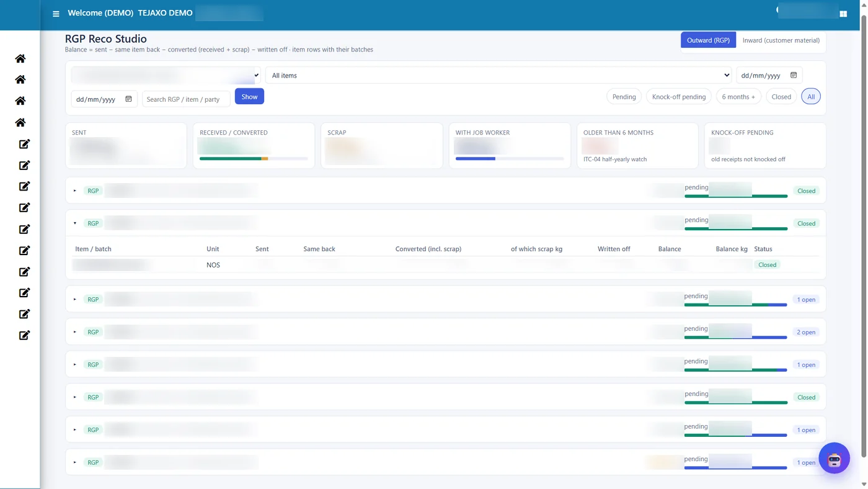
Task: Open the hamburger navigation menu
Action: click(56, 14)
